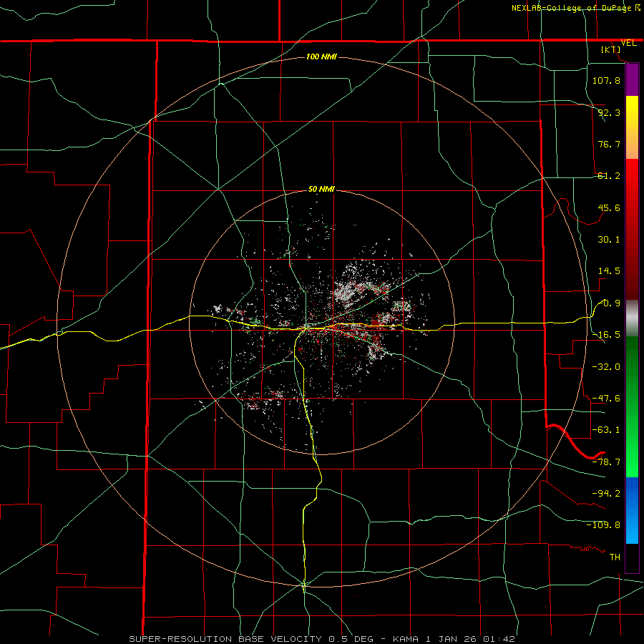
Task: Click the -78.7 velocity scale value
Action: pyautogui.click(x=606, y=462)
